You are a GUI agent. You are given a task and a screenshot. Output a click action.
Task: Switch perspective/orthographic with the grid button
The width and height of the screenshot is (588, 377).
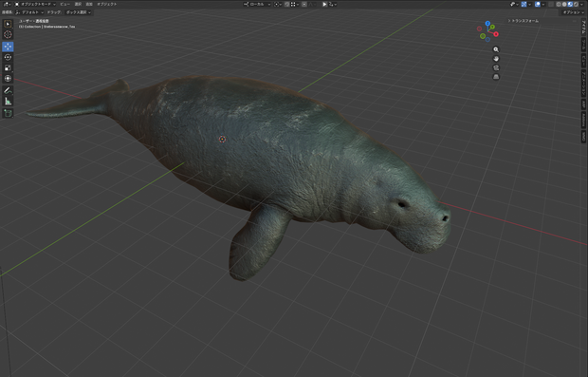[x=496, y=77]
